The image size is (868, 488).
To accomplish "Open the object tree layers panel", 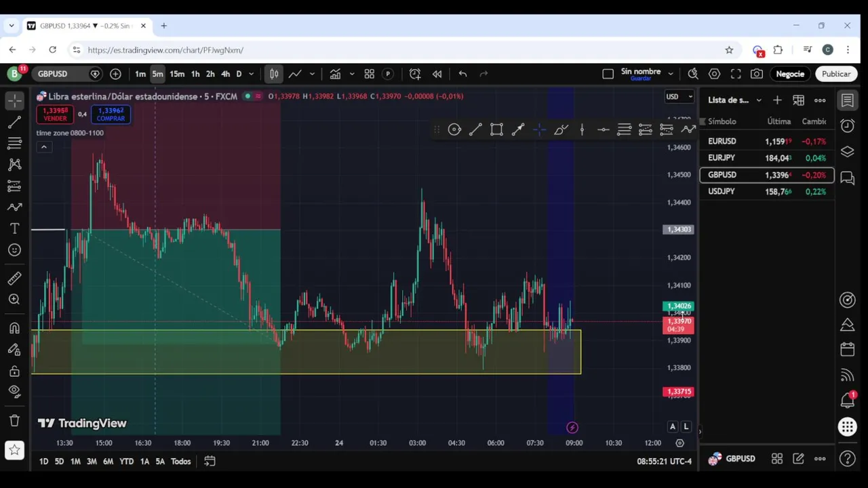I will (x=847, y=152).
